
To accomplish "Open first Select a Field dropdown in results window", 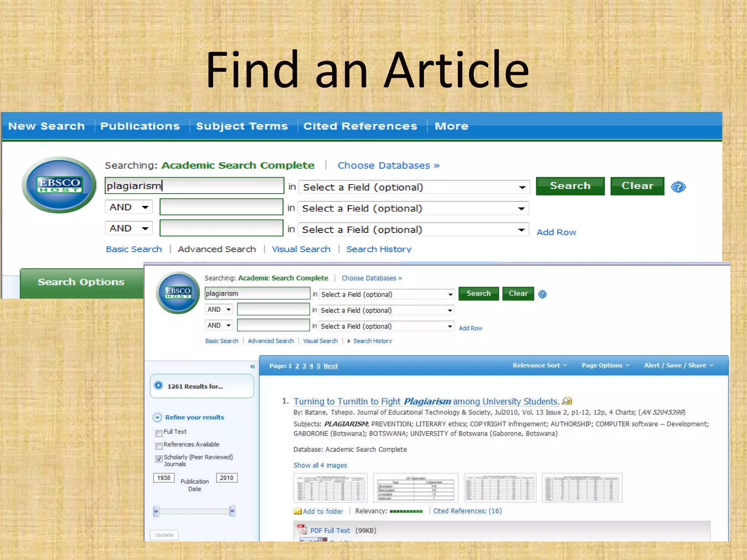I will (387, 294).
